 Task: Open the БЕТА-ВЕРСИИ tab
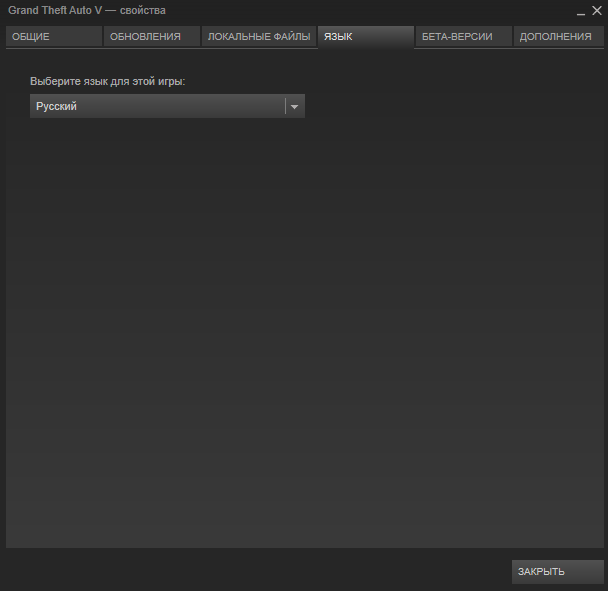coord(463,36)
